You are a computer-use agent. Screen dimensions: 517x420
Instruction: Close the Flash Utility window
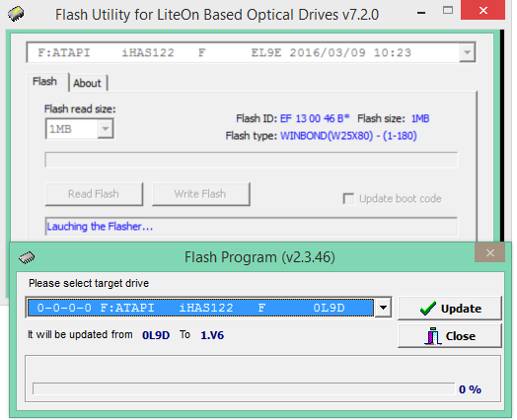point(483,10)
